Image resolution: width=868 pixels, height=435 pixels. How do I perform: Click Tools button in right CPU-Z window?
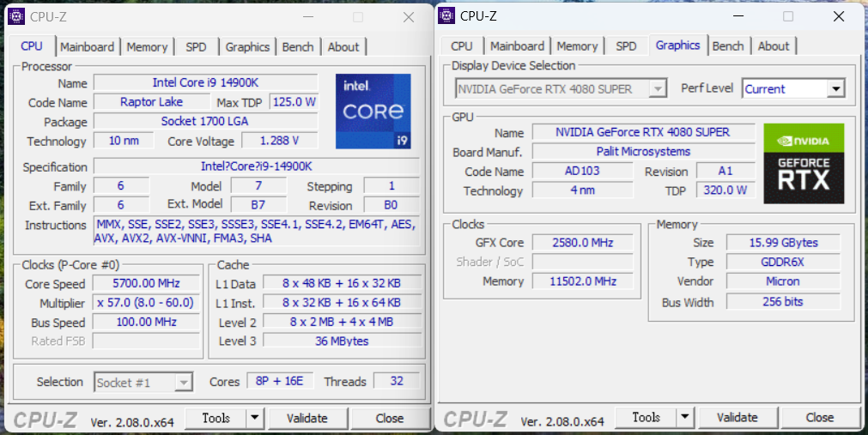click(646, 417)
